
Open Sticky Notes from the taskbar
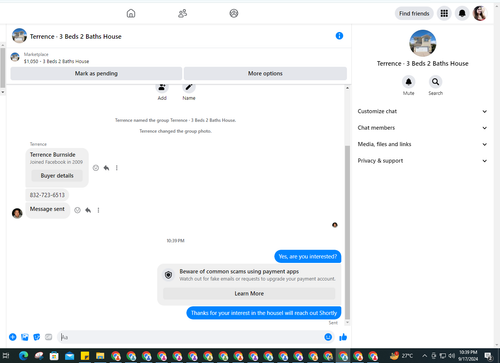[85, 356]
